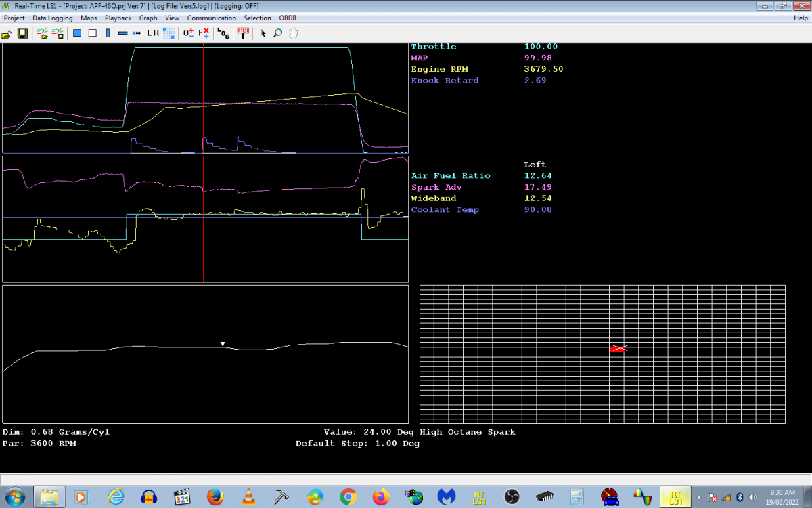Click the red playback cursor in top graph
The height and width of the screenshot is (508, 812).
(203, 100)
